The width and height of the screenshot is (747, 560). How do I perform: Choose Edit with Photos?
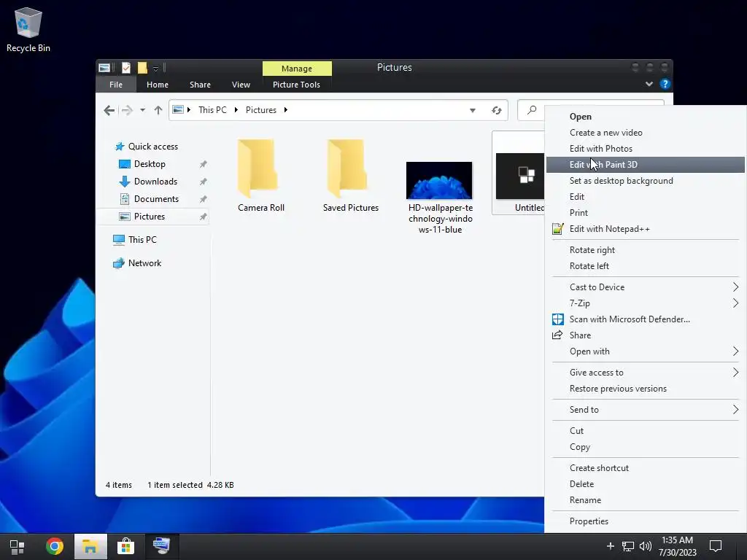pyautogui.click(x=645, y=149)
